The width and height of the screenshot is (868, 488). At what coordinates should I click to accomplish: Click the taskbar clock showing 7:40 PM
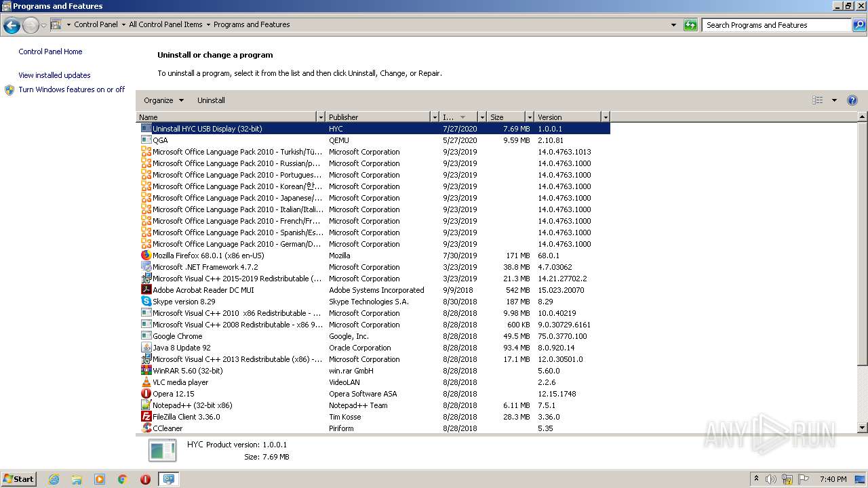click(x=833, y=479)
